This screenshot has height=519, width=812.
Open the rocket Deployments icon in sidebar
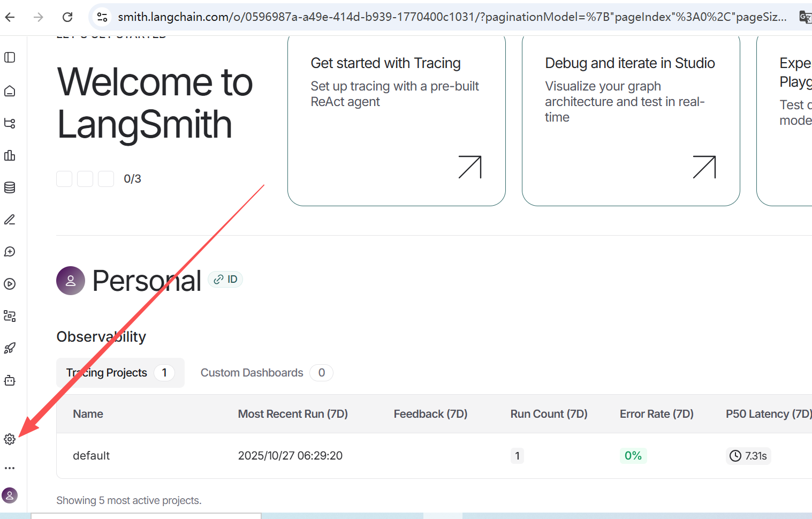10,348
